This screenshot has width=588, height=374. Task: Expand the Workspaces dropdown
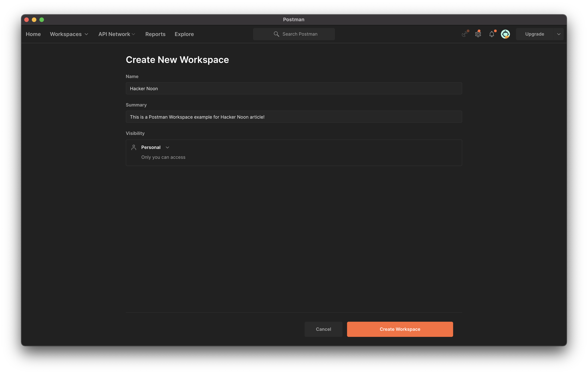69,34
